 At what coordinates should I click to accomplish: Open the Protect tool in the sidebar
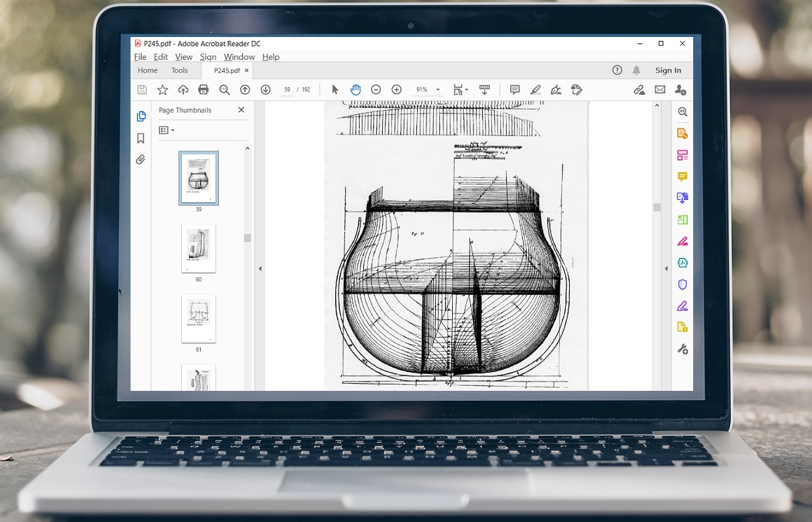tap(682, 284)
